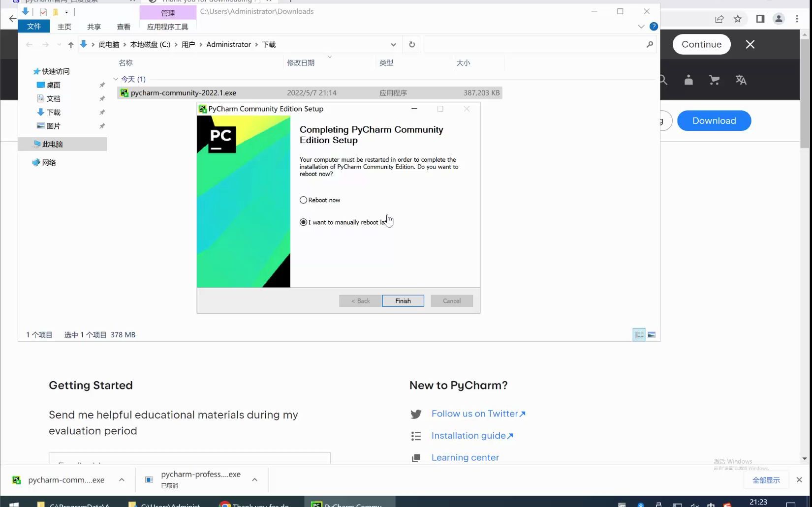Sort files by 类型 column
This screenshot has width=812, height=507.
tap(386, 63)
